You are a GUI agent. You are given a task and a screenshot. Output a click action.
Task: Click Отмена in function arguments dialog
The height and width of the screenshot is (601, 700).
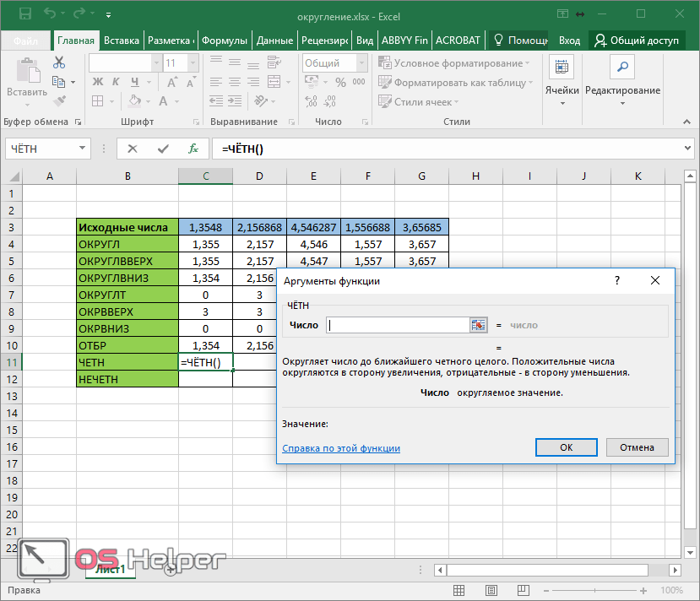pos(637,447)
